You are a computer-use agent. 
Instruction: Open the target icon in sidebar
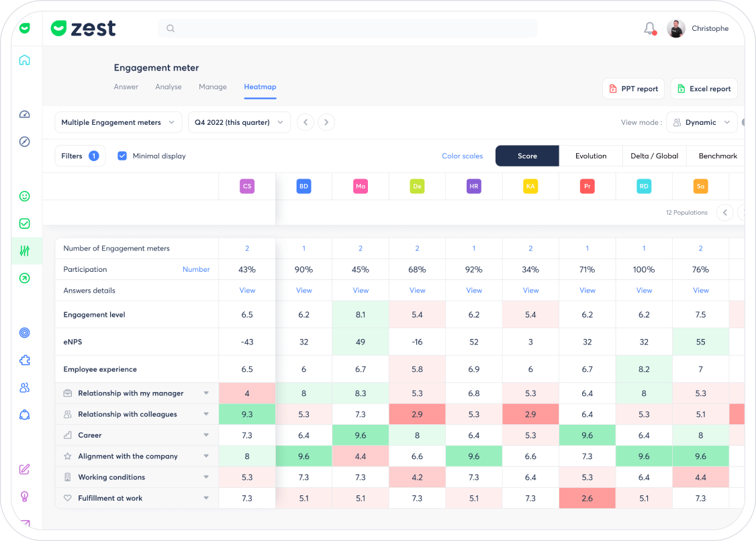coord(25,332)
